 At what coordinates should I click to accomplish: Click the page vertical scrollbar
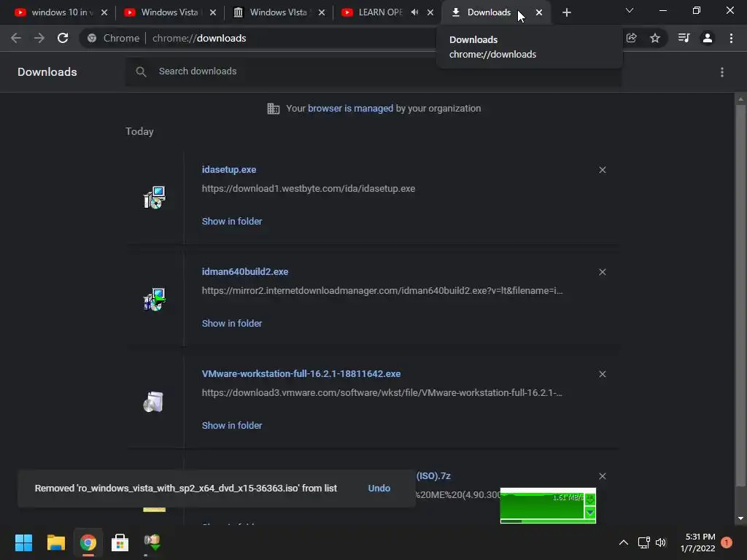[740, 295]
